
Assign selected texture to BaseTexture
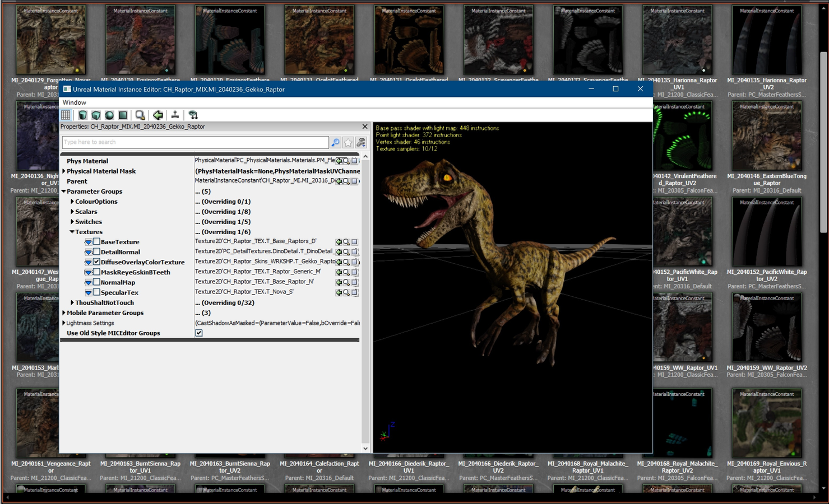(x=339, y=242)
